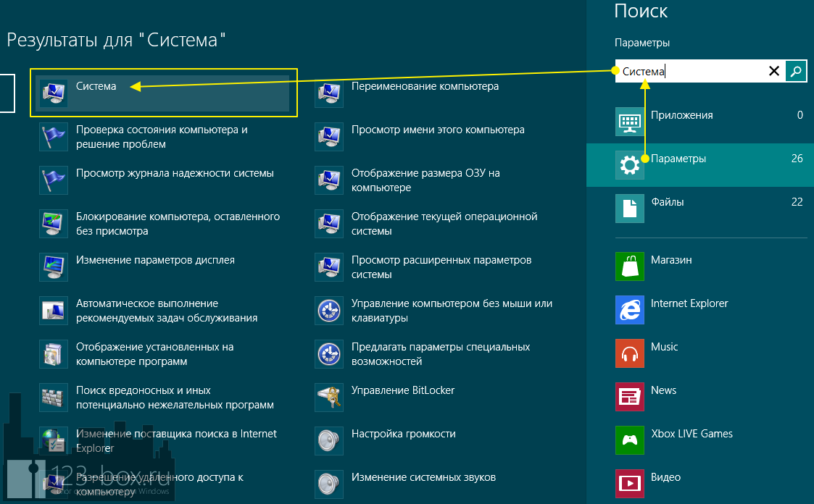
Task: Open the Система result icon
Action: pyautogui.click(x=54, y=93)
